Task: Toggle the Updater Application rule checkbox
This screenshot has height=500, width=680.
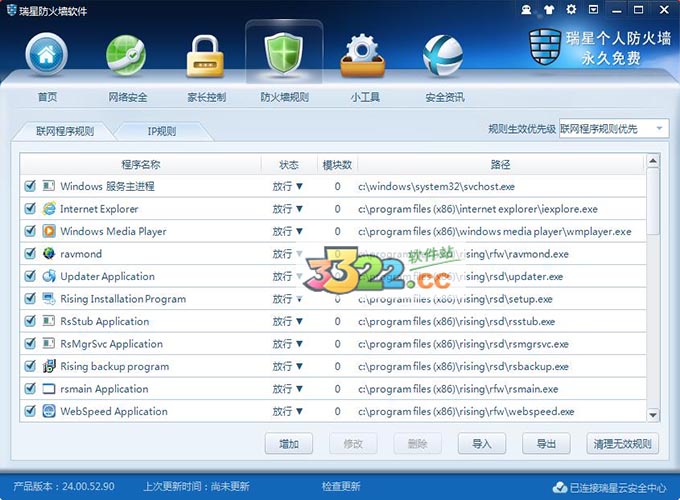Action: click(30, 276)
